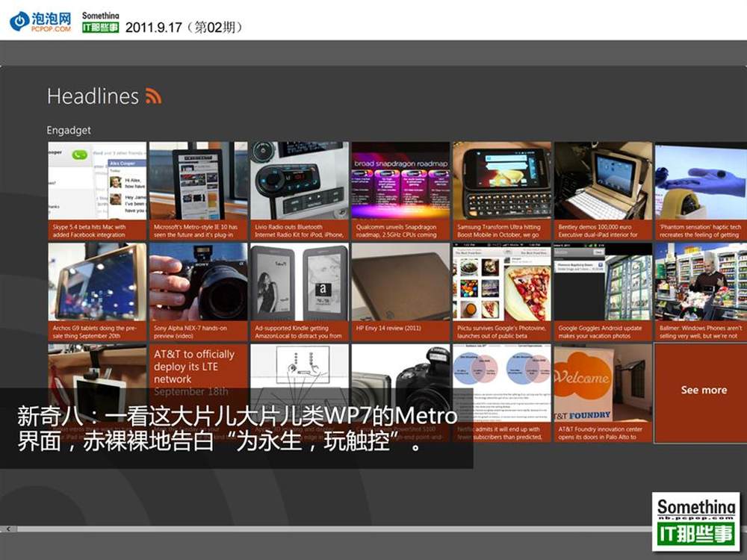
Task: Open the Ballmer: Windows Phones article tile
Action: pos(701,292)
